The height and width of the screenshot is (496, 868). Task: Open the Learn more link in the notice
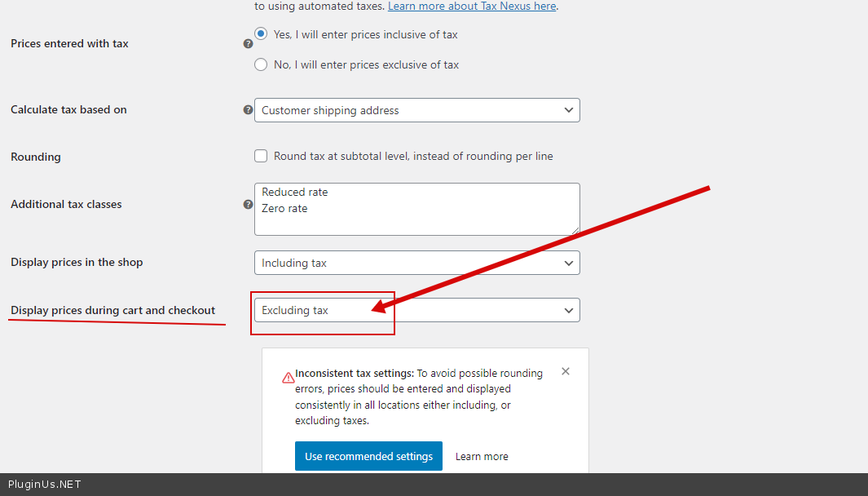point(482,457)
